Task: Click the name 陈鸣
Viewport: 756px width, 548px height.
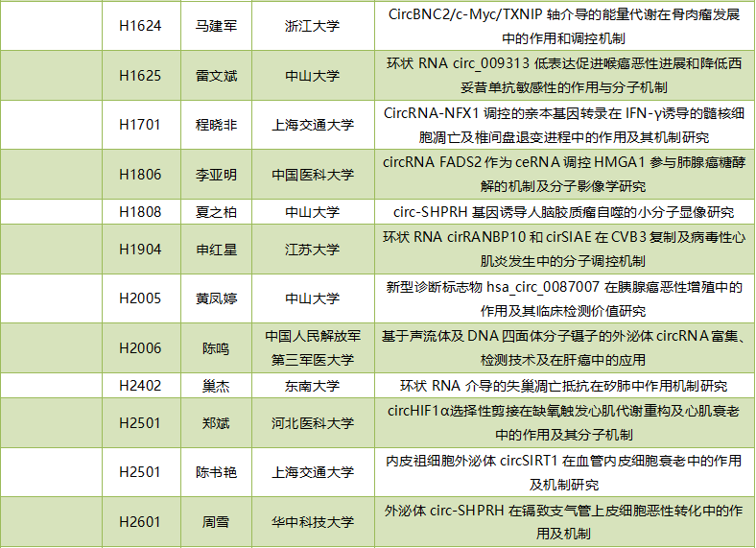Action: point(216,348)
